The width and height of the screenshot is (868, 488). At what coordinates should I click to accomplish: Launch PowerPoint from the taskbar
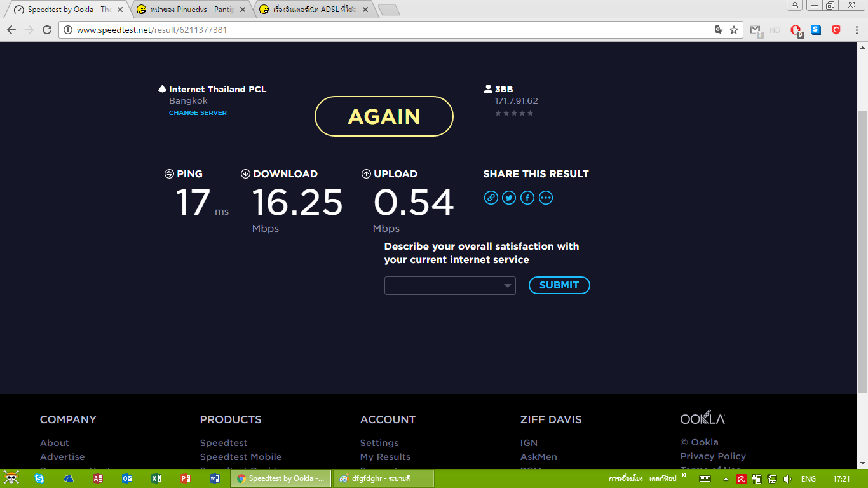tap(186, 478)
